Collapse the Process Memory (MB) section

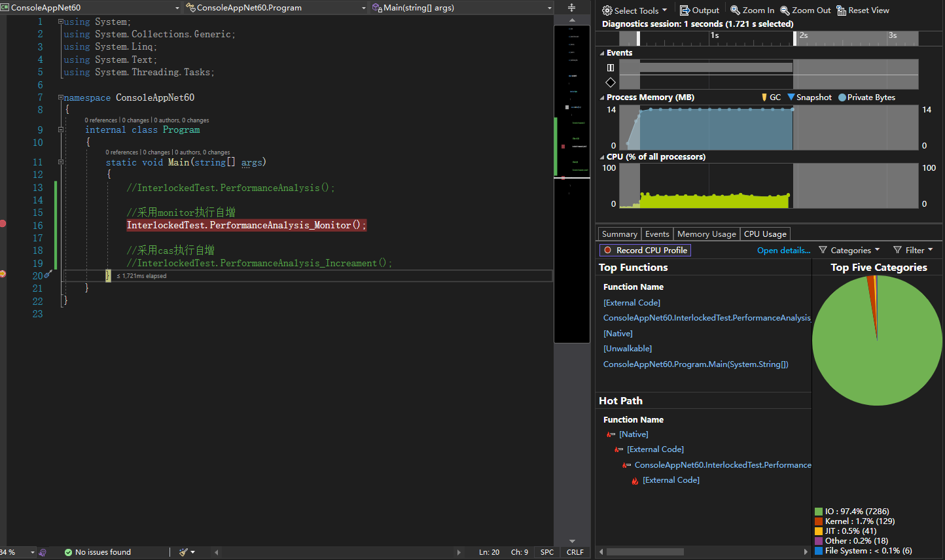pyautogui.click(x=602, y=97)
